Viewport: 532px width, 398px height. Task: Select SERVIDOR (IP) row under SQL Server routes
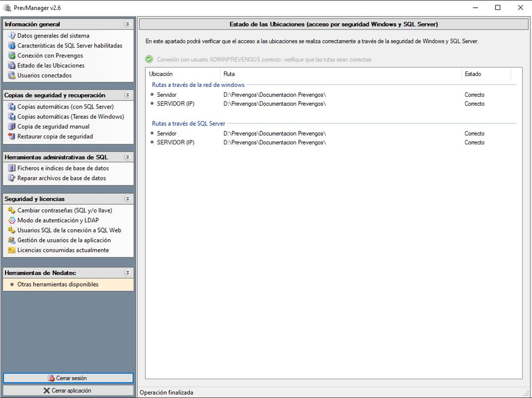175,143
